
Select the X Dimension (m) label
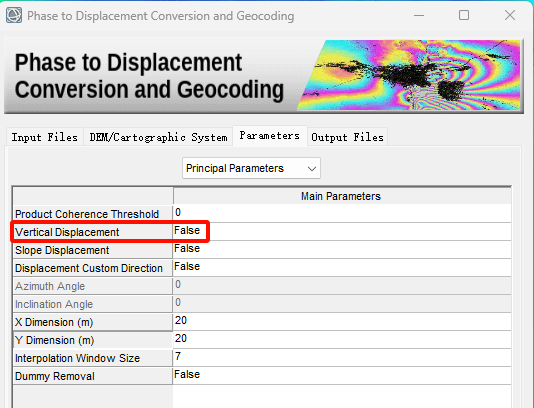(x=93, y=322)
